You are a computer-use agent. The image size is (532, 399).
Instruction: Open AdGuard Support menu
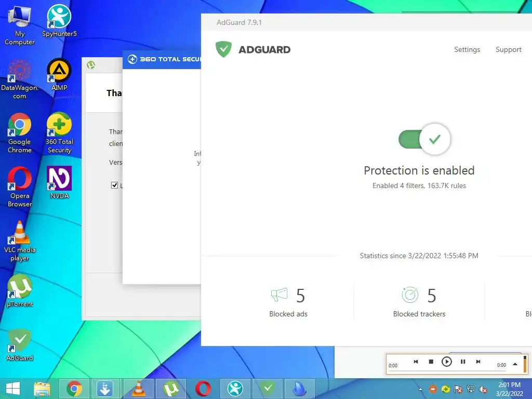(508, 49)
